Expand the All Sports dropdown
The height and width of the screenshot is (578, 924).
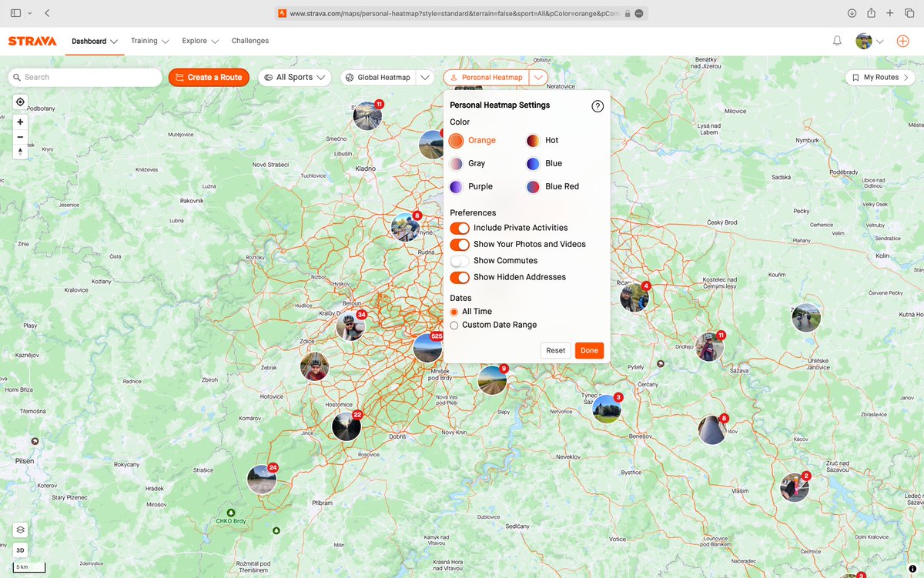(293, 77)
